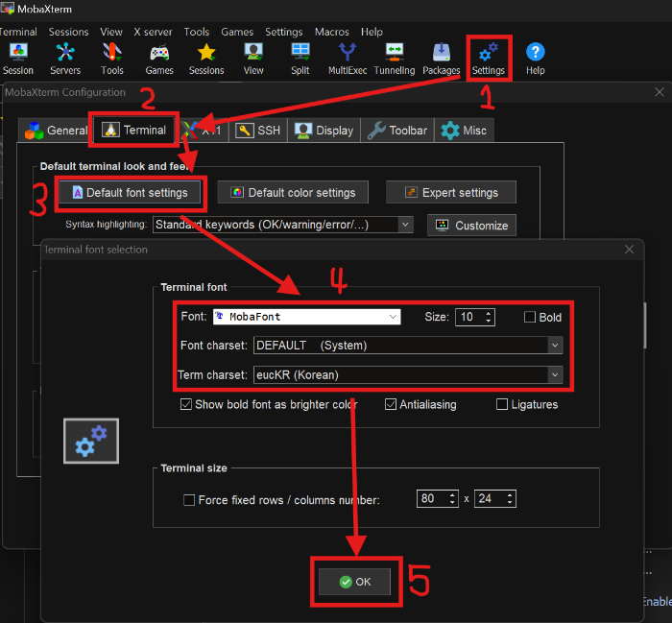Click the Games controller icon
Image resolution: width=672 pixels, height=623 pixels.
tap(159, 59)
